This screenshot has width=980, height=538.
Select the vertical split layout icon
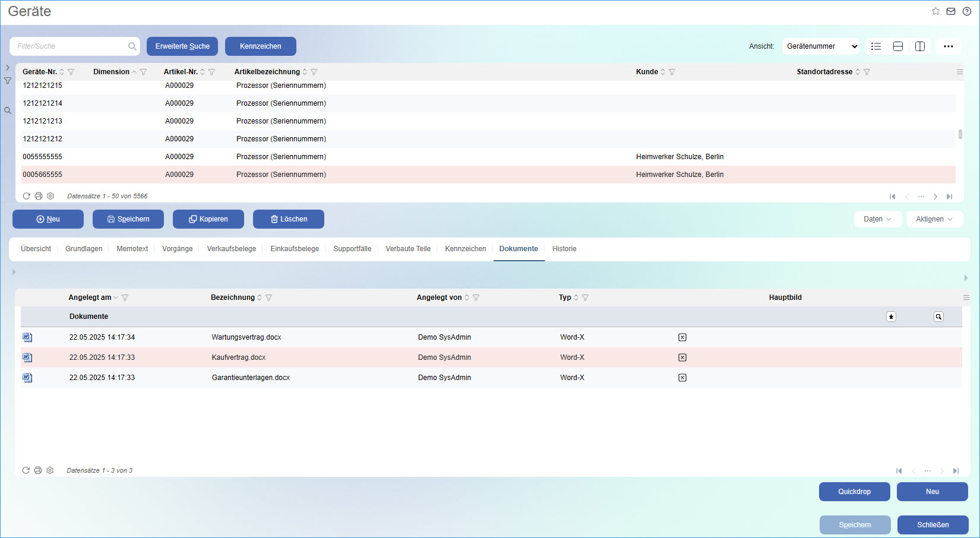[920, 46]
